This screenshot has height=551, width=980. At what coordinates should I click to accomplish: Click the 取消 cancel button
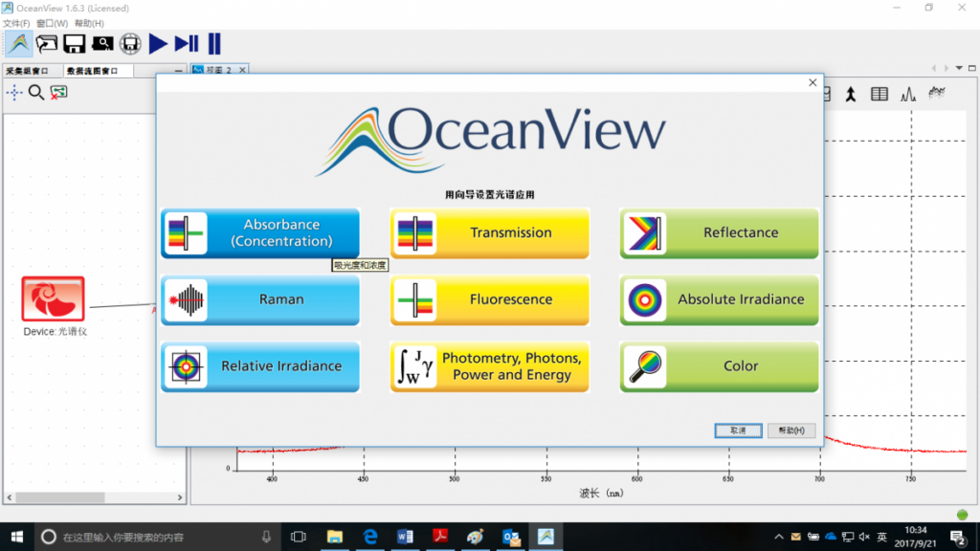coord(738,430)
